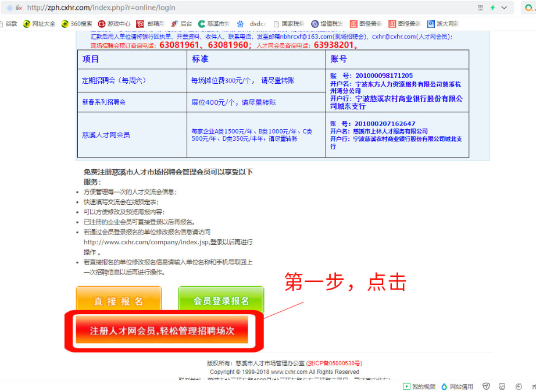Open the first 图怪兽 bookmark

366,24
